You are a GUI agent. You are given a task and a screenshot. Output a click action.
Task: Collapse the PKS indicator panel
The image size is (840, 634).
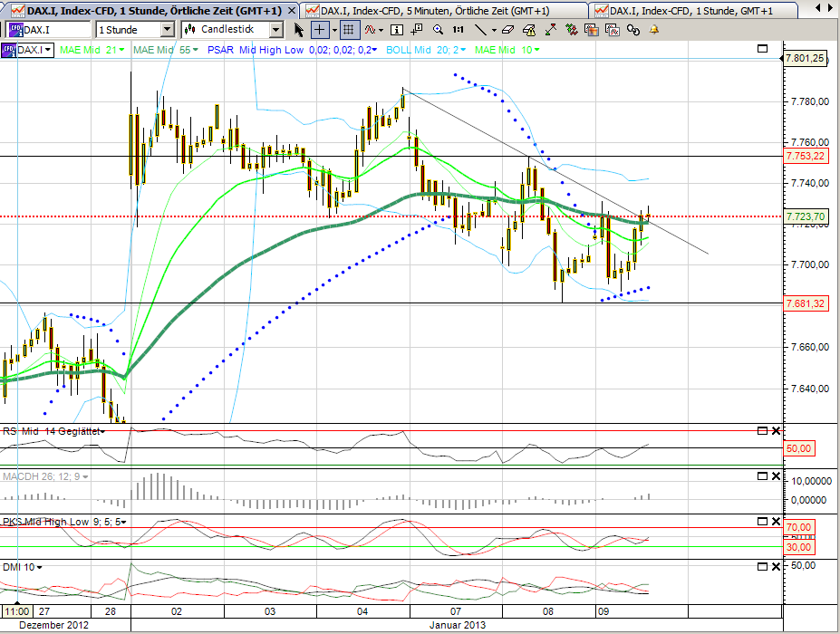[760, 521]
